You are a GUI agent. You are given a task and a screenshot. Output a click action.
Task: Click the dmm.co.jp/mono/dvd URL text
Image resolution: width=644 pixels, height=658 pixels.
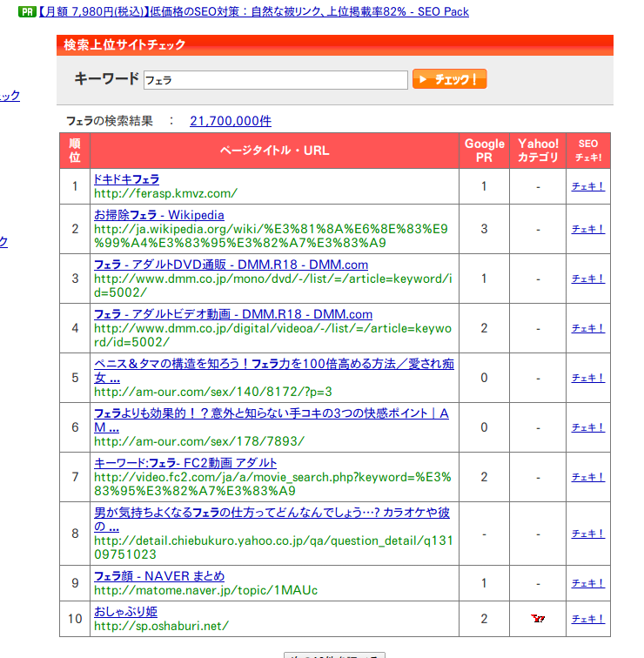pos(272,285)
